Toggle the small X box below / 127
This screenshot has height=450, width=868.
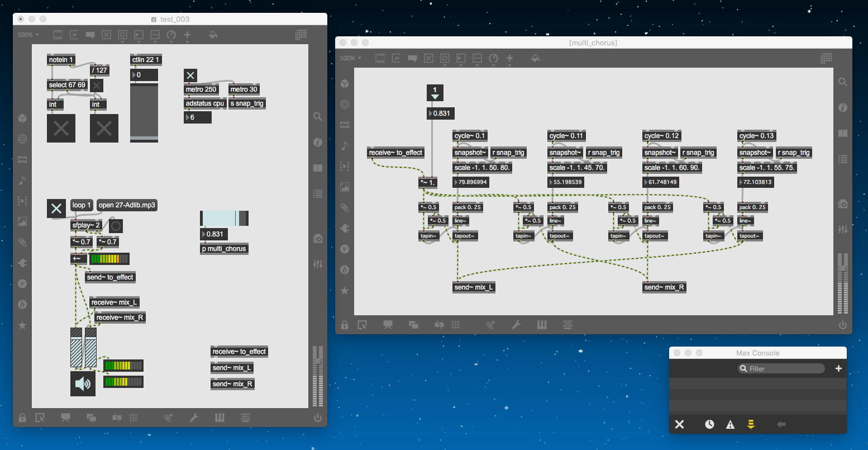click(x=97, y=85)
